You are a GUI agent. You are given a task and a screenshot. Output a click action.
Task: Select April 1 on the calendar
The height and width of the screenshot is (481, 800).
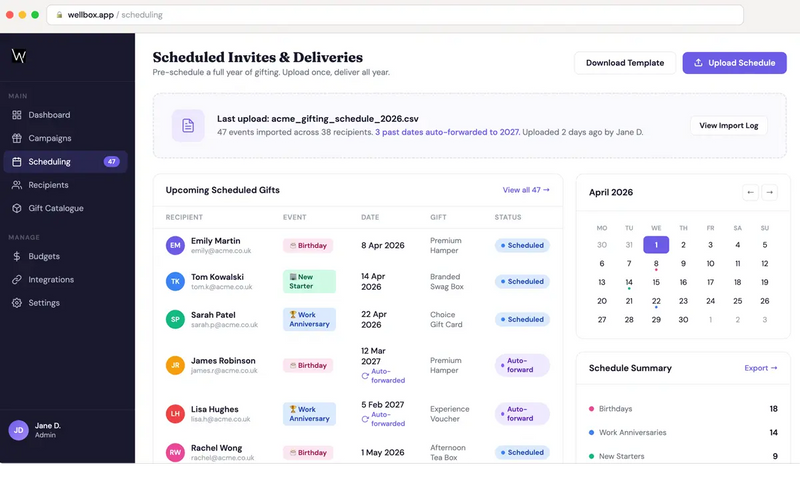[x=656, y=245]
